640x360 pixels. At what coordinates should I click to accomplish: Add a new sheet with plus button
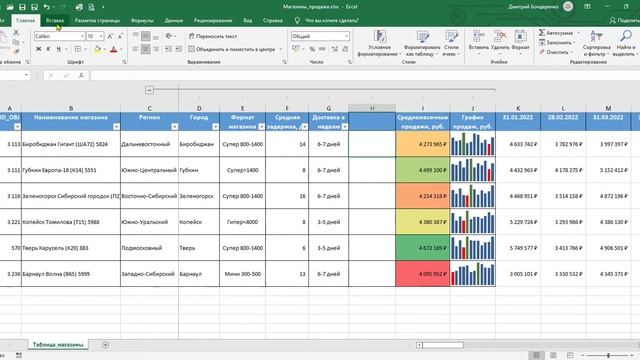105,345
